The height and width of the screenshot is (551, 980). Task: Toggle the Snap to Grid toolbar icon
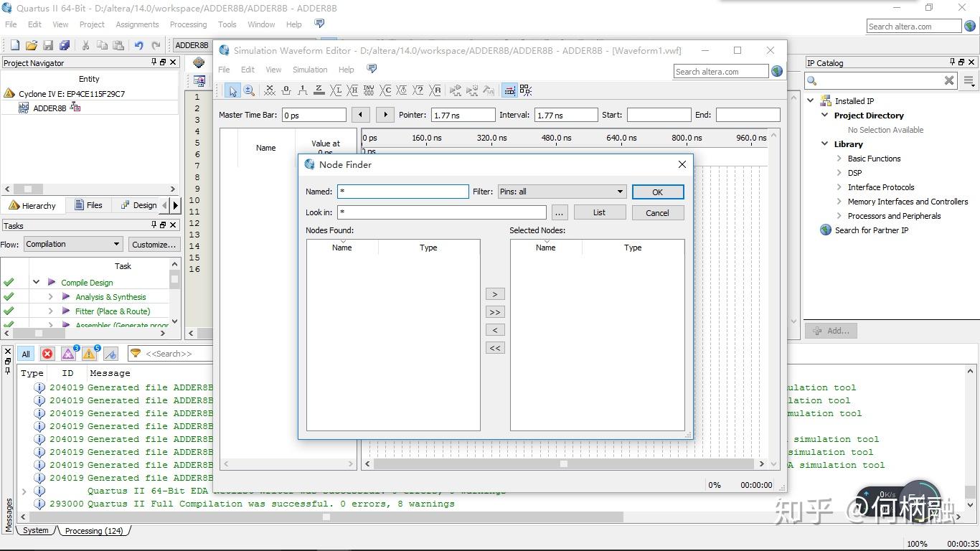[509, 90]
